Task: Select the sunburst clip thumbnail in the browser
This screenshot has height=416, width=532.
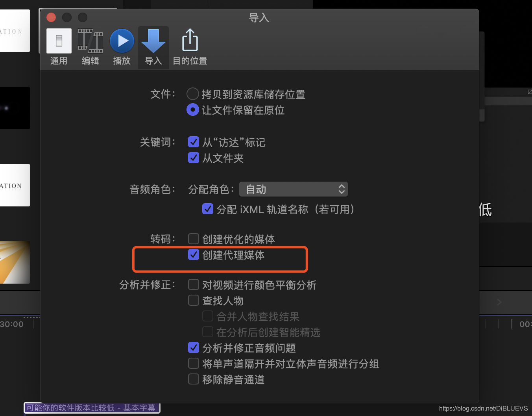Action: pyautogui.click(x=15, y=262)
